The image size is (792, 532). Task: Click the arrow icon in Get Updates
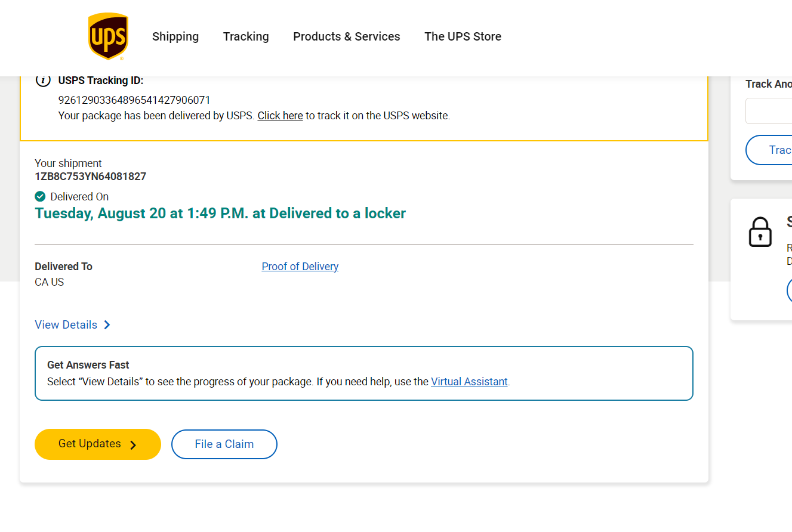pyautogui.click(x=133, y=445)
